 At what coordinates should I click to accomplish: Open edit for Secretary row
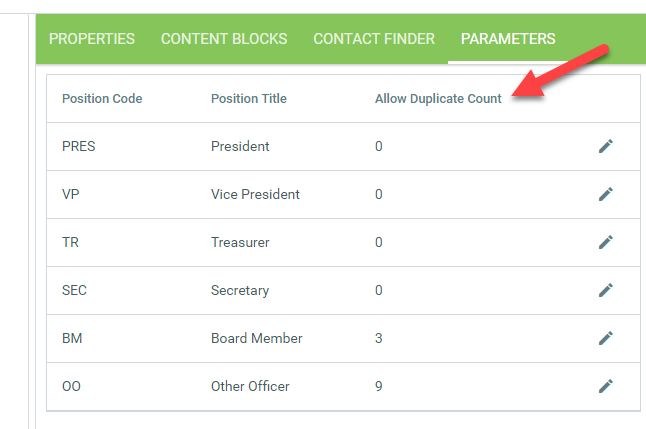[x=605, y=290]
